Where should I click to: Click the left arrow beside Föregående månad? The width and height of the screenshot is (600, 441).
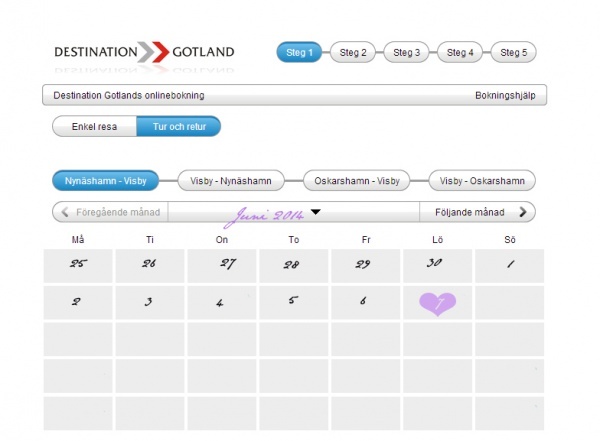[65, 212]
